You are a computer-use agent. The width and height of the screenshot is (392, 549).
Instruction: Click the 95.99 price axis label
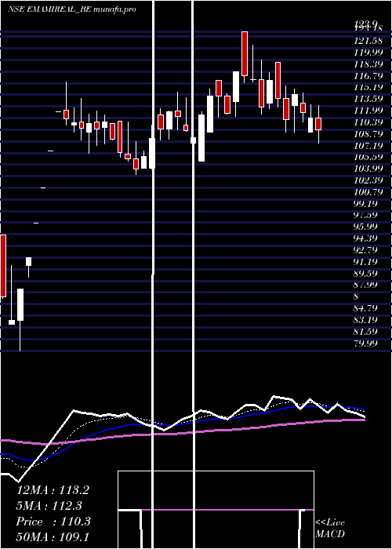[x=366, y=227]
